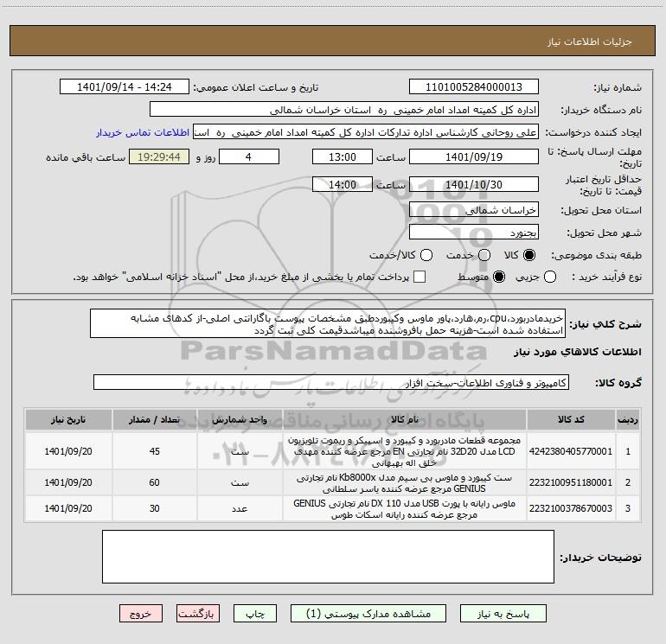This screenshot has height=644, width=666.
Task: Click the خروج exit button
Action: (141, 614)
